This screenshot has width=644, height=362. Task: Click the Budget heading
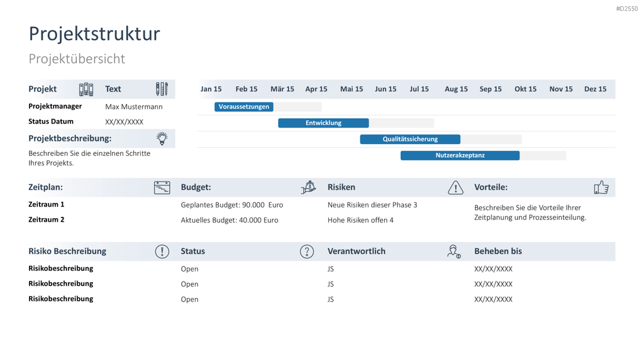(196, 187)
